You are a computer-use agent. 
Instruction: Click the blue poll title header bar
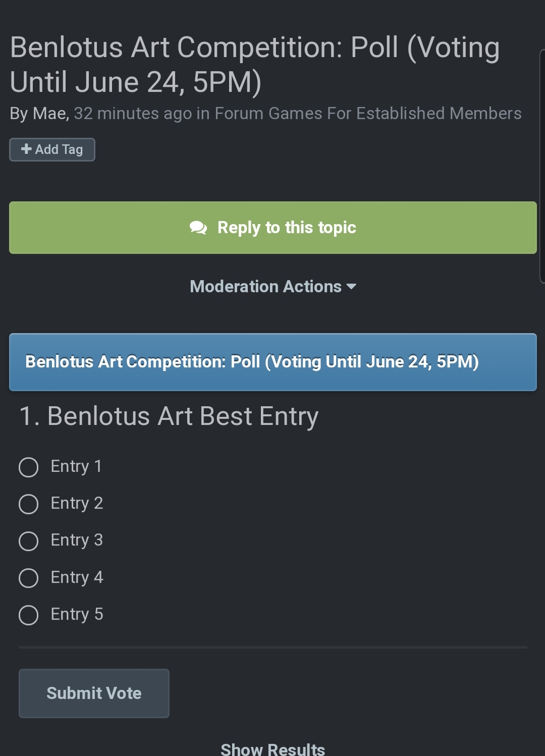click(272, 362)
